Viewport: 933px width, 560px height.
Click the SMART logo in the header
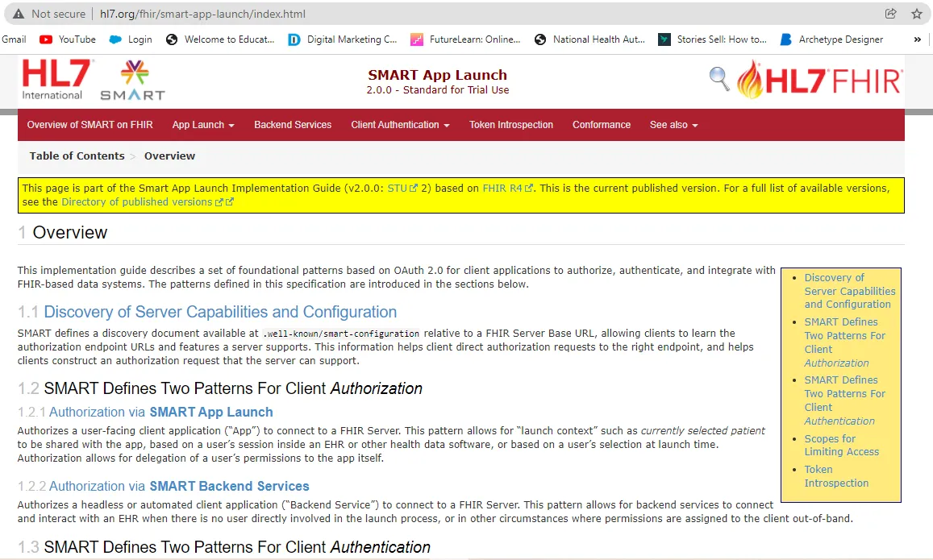131,79
